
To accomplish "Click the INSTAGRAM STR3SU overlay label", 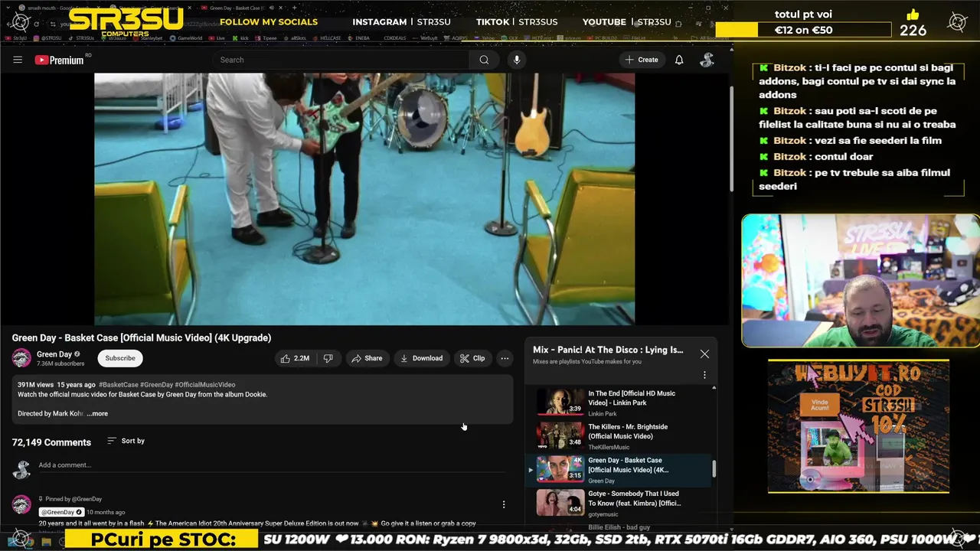I will click(x=401, y=22).
